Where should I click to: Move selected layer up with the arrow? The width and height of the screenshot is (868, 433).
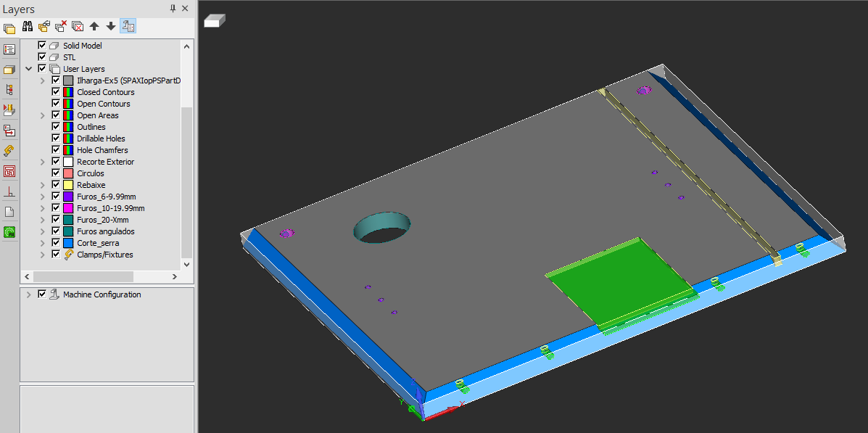tap(94, 27)
